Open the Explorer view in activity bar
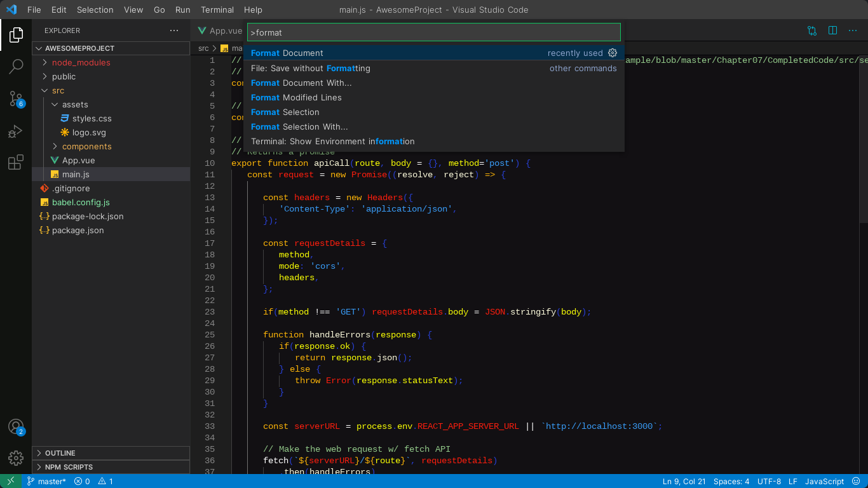Image resolution: width=868 pixels, height=488 pixels. tap(16, 35)
